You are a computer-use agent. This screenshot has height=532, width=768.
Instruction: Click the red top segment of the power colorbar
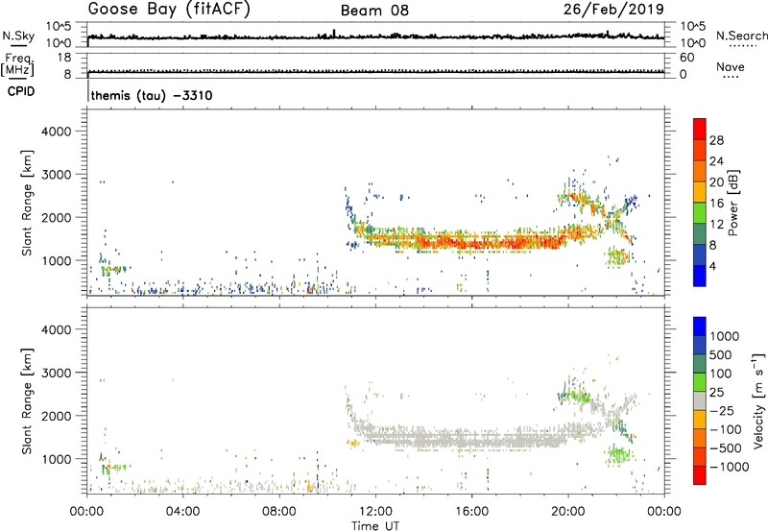tap(700, 129)
